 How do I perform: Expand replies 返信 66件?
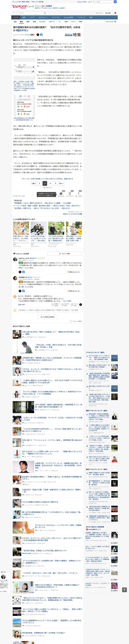pos(21,305)
